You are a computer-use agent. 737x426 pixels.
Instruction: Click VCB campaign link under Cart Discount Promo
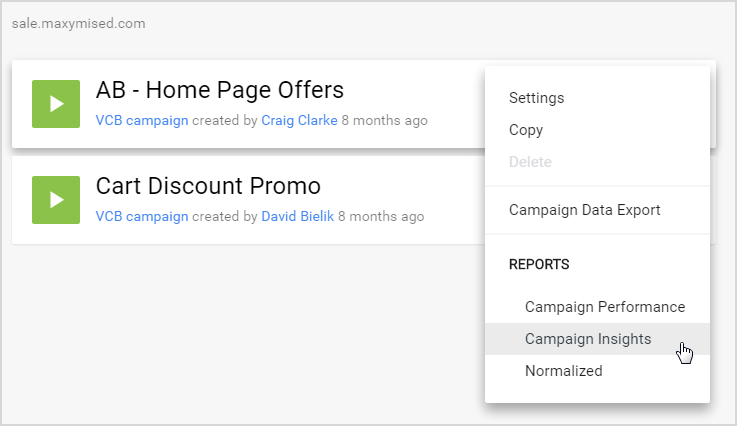(x=142, y=217)
